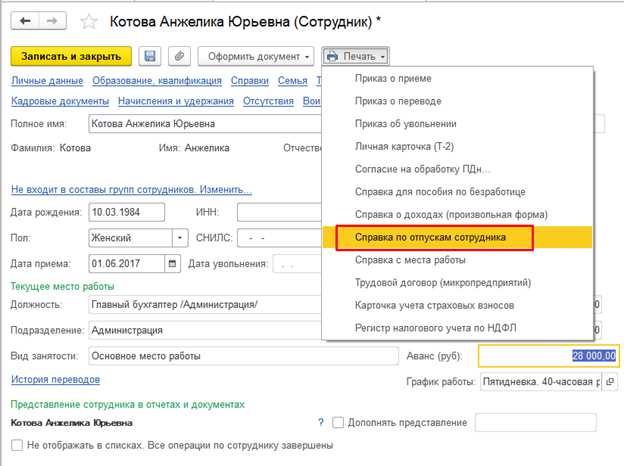Expand the Оформить документ dropdown

point(257,56)
